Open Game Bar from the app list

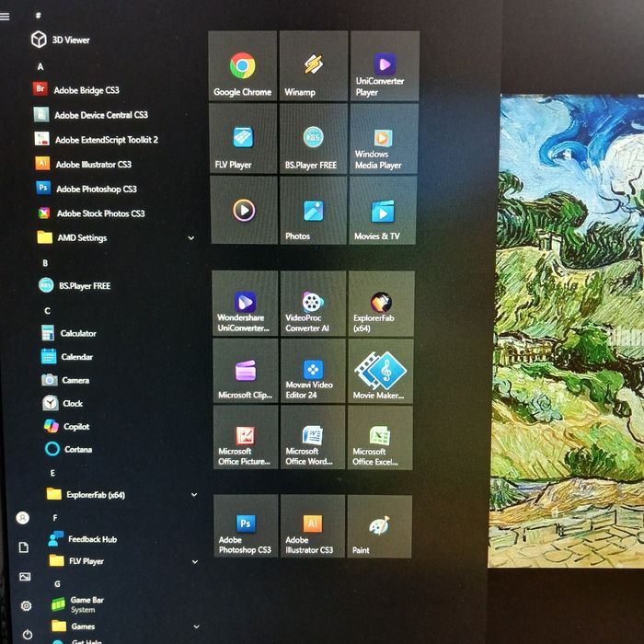[78, 604]
